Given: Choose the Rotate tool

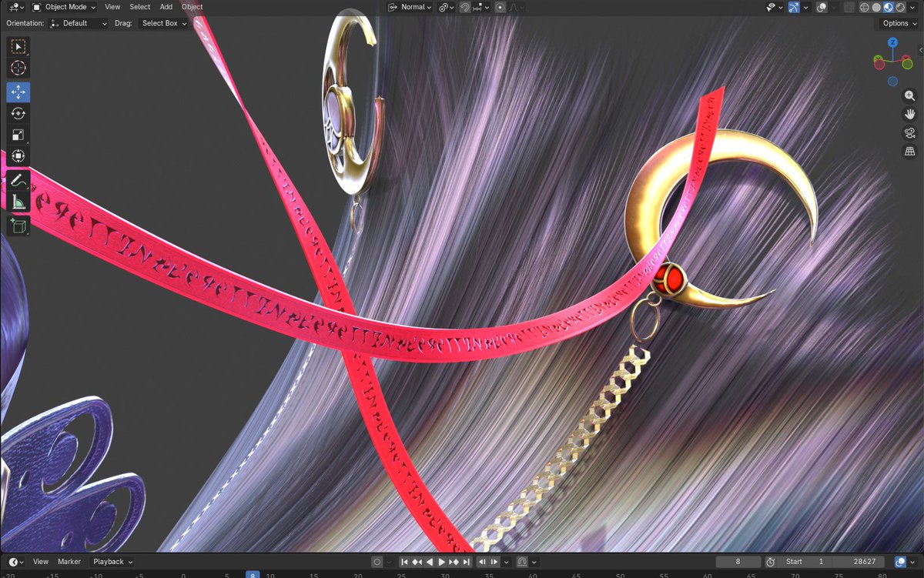Looking at the screenshot, I should point(18,114).
